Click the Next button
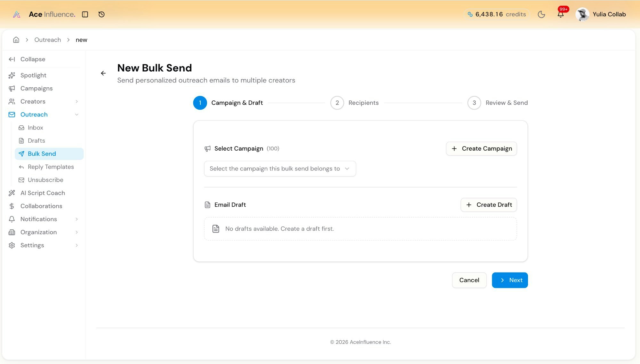 (509, 280)
